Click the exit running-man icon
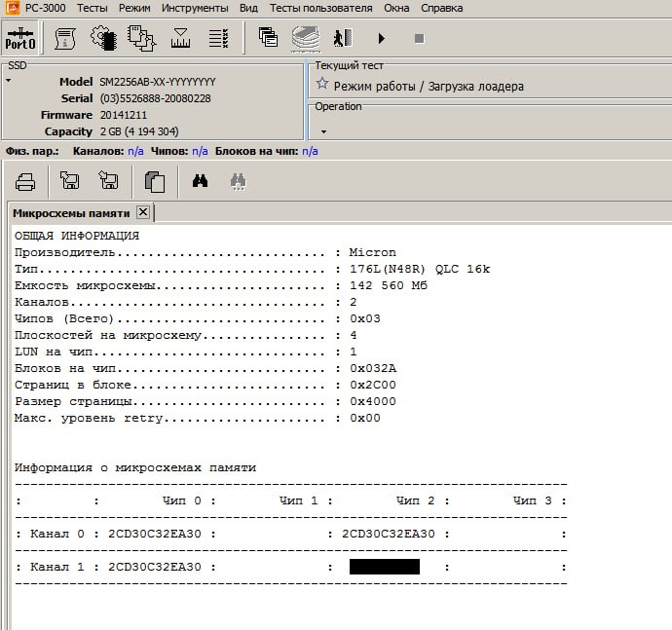The width and height of the screenshot is (672, 630). (341, 39)
